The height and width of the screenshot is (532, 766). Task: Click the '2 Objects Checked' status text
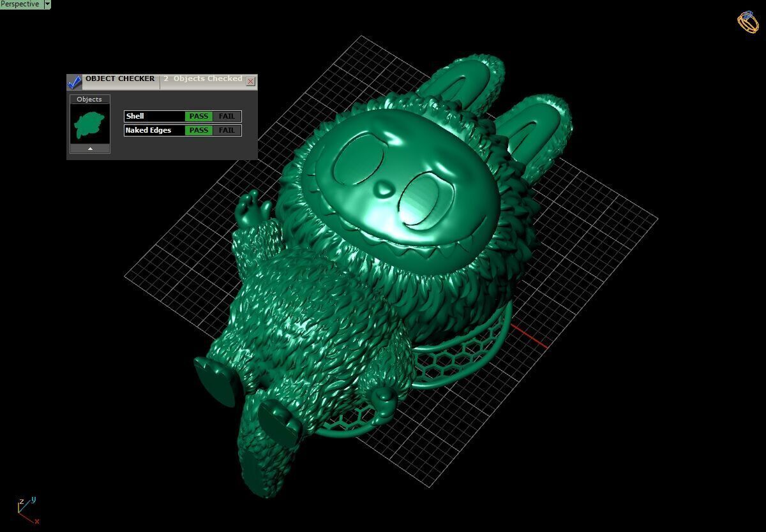click(202, 79)
